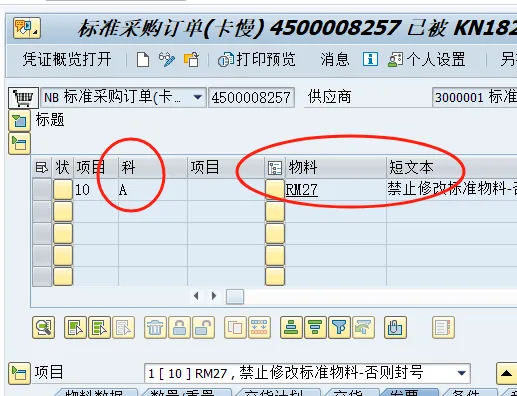517x396 pixels.
Task: Click item number cell 10
Action: tap(96, 190)
